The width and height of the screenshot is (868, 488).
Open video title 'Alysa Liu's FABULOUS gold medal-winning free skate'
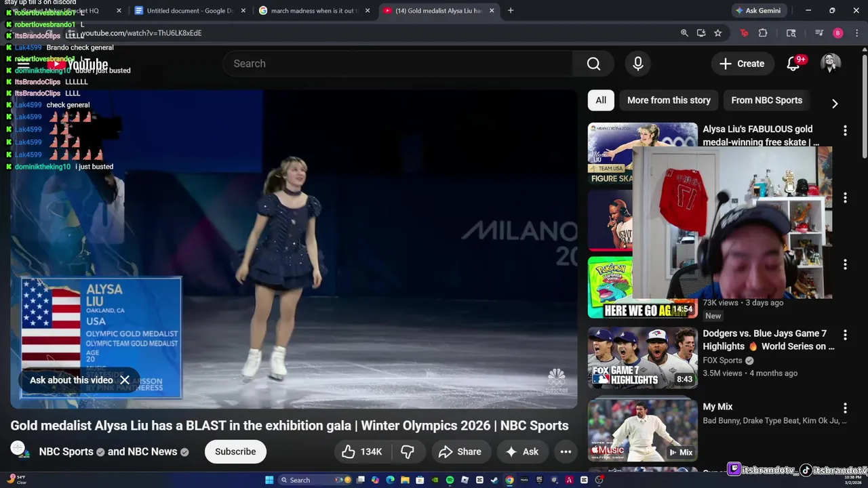tap(761, 136)
